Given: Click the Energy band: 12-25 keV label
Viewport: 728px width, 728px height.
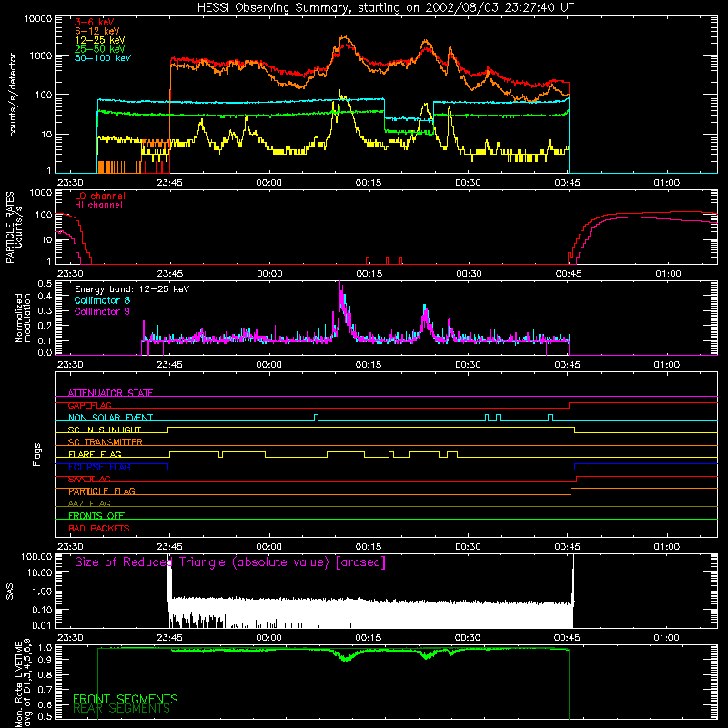Looking at the screenshot, I should [x=132, y=289].
